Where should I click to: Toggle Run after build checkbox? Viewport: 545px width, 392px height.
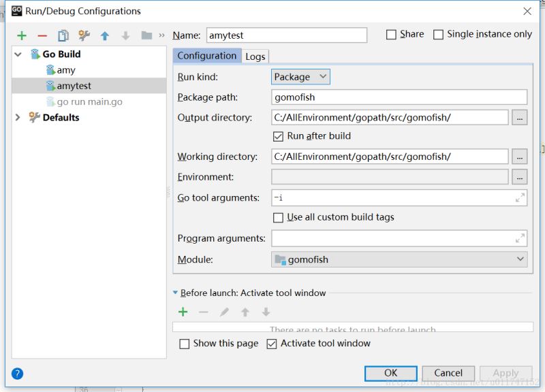tap(278, 136)
